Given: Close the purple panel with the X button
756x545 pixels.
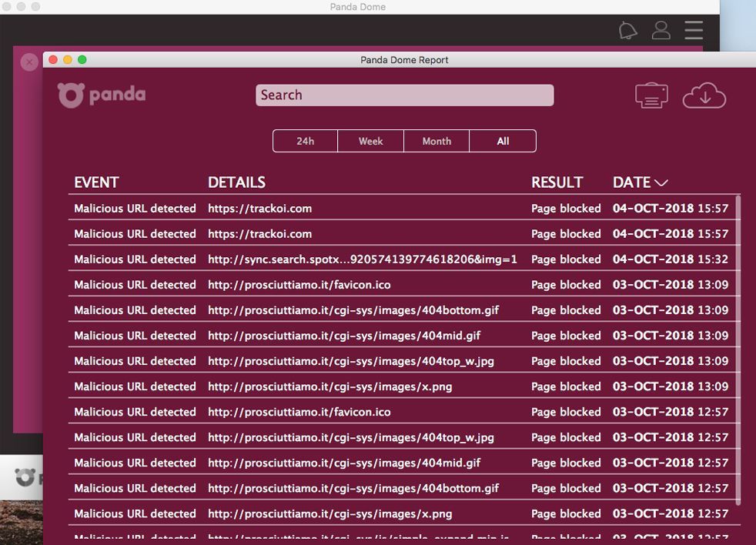Looking at the screenshot, I should 29,62.
